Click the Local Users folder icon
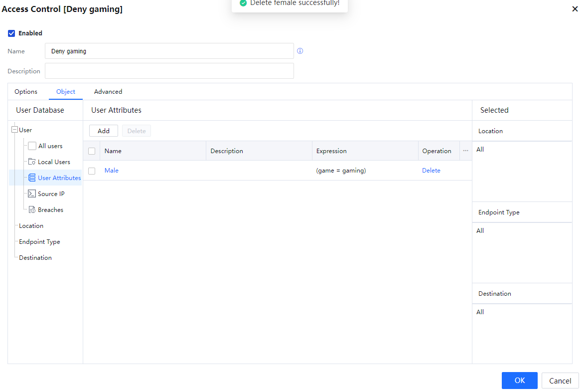The height and width of the screenshot is (391, 588). (32, 162)
